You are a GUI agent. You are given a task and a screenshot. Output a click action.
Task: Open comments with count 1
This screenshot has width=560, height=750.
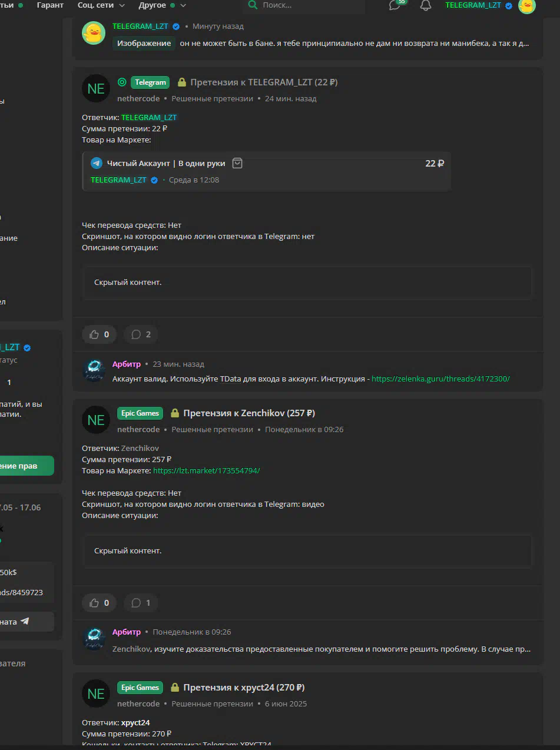141,603
